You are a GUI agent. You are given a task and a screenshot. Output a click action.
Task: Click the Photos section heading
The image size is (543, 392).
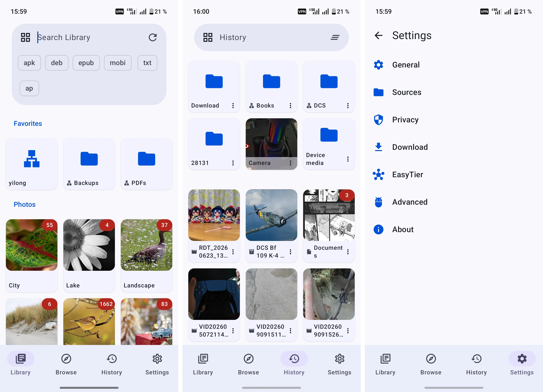click(x=24, y=204)
